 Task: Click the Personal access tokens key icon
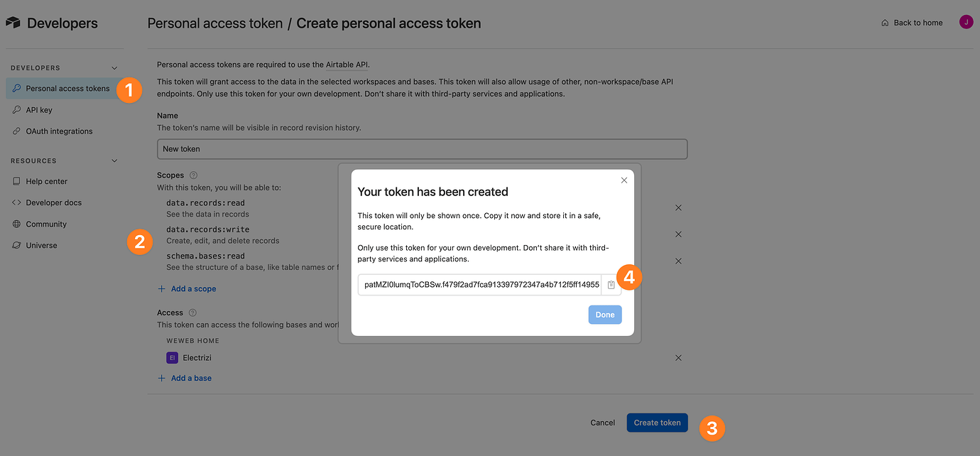(x=16, y=88)
